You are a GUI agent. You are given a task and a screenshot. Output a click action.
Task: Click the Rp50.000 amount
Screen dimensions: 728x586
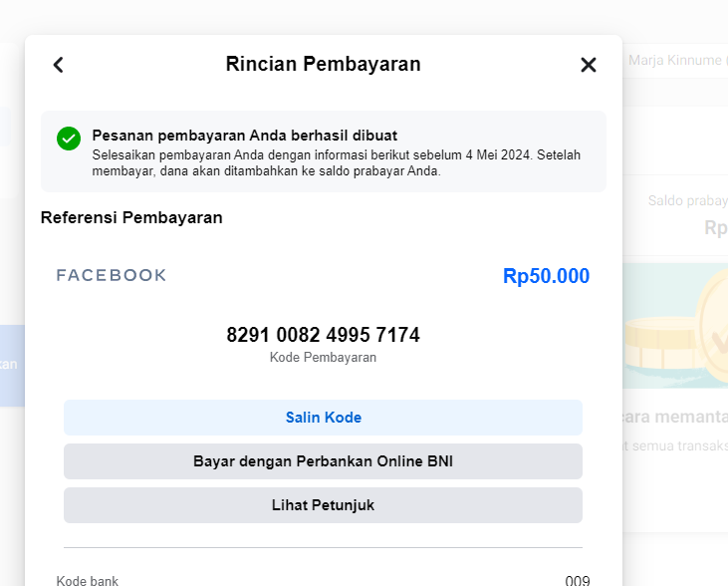pyautogui.click(x=546, y=276)
